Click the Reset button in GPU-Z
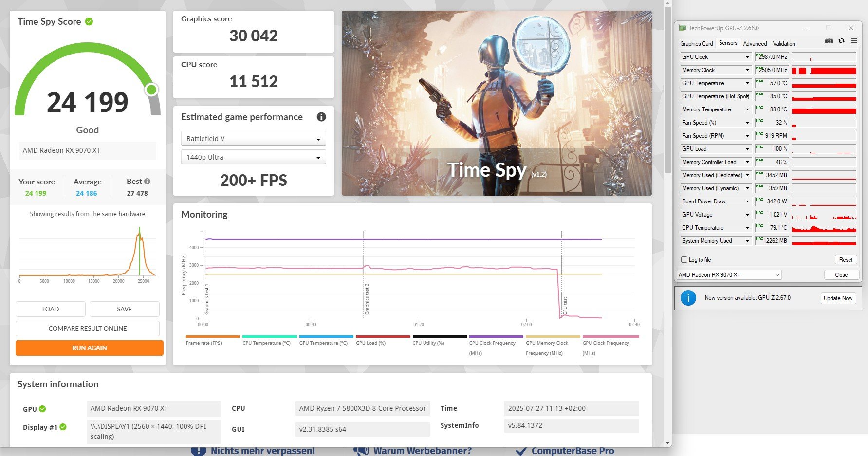 click(x=846, y=260)
